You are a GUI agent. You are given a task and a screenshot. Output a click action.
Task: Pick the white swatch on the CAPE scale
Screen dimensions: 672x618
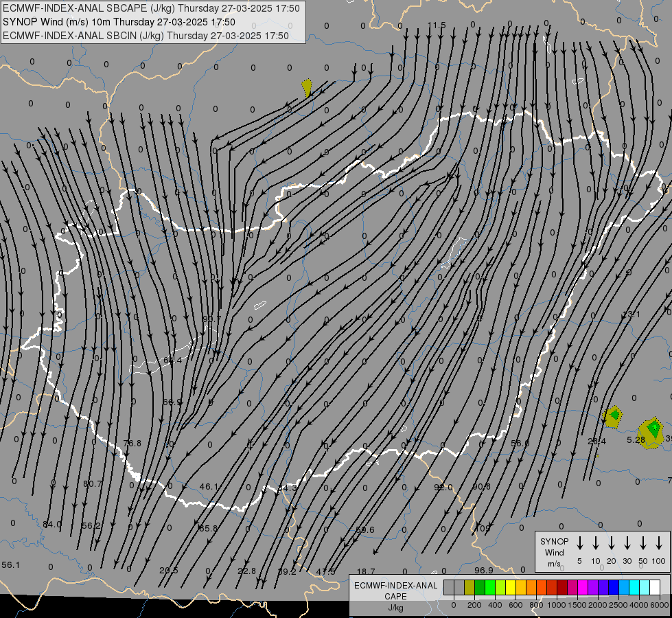(655, 588)
